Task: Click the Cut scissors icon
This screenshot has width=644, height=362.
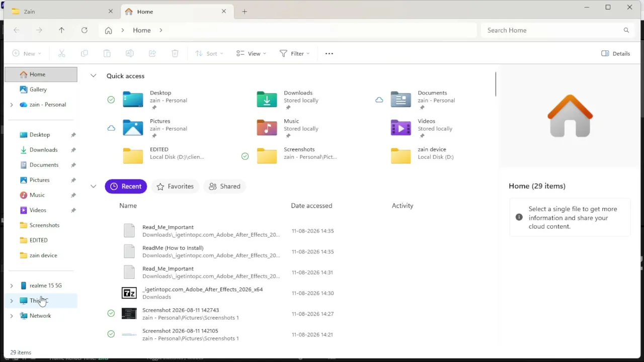Action: [x=62, y=53]
